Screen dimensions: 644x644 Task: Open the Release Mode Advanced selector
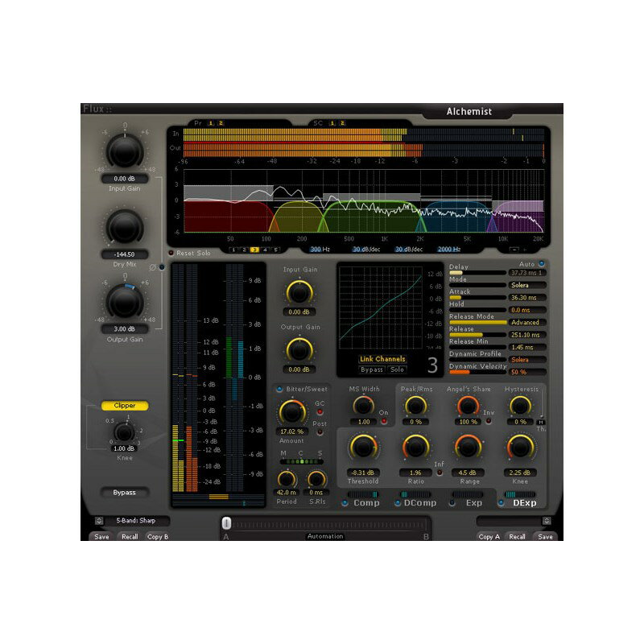coord(528,323)
